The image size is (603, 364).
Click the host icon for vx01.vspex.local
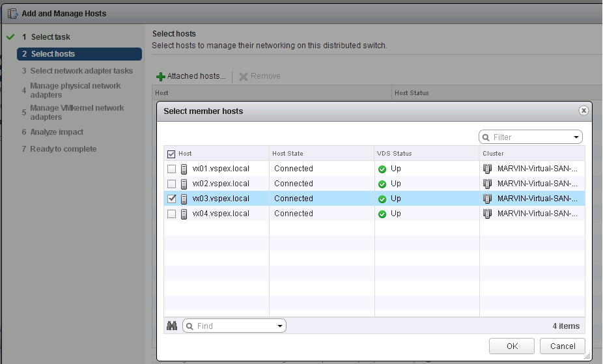[x=184, y=169]
